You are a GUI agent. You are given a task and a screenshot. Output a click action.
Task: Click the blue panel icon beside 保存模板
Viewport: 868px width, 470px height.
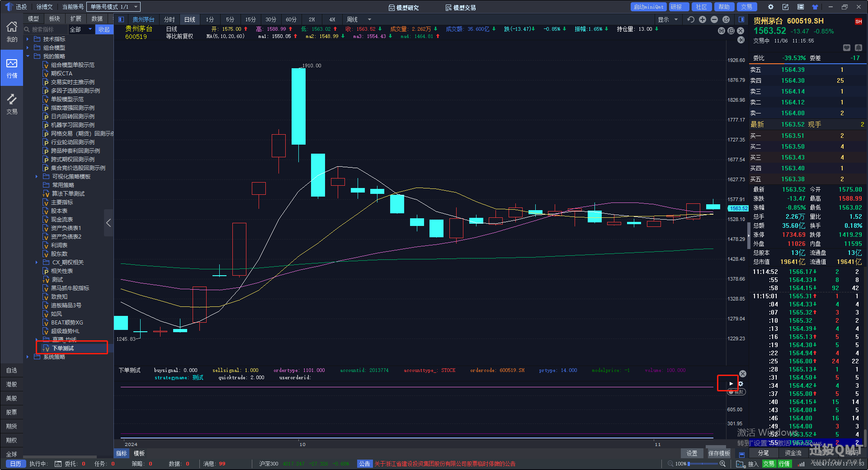point(742,454)
